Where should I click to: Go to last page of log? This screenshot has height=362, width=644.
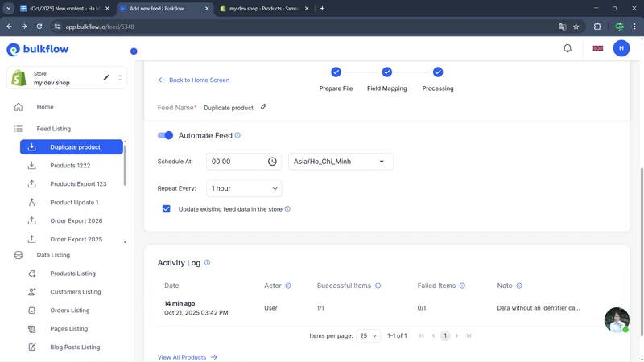469,335
